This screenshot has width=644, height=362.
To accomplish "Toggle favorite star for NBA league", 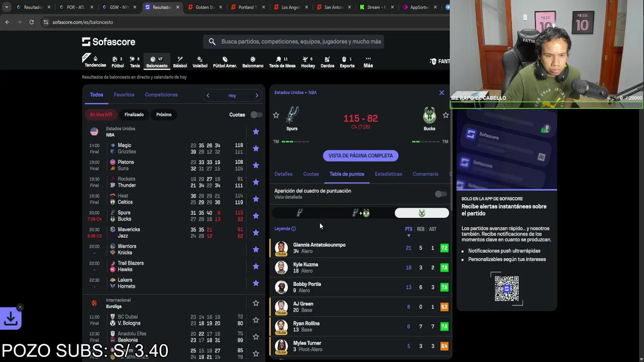I will pos(256,132).
